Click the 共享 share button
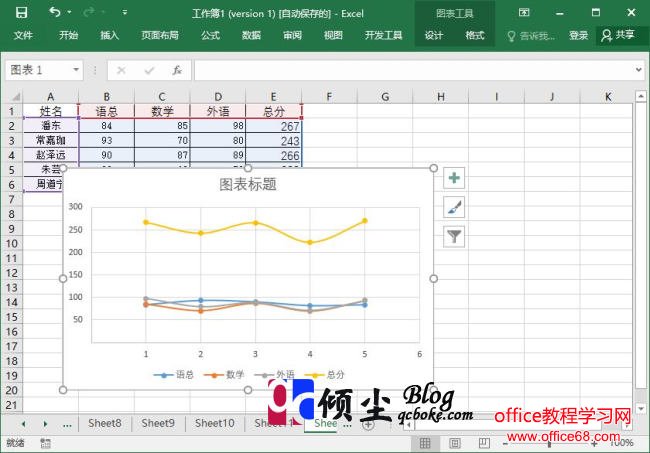The width and height of the screenshot is (650, 453). pyautogui.click(x=618, y=35)
